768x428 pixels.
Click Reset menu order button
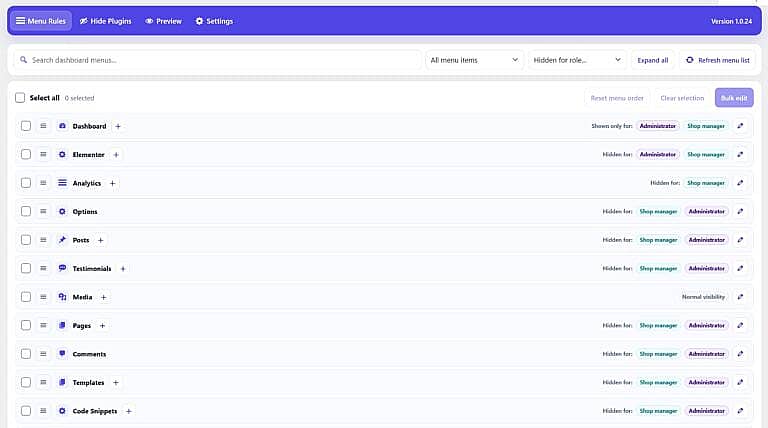617,98
